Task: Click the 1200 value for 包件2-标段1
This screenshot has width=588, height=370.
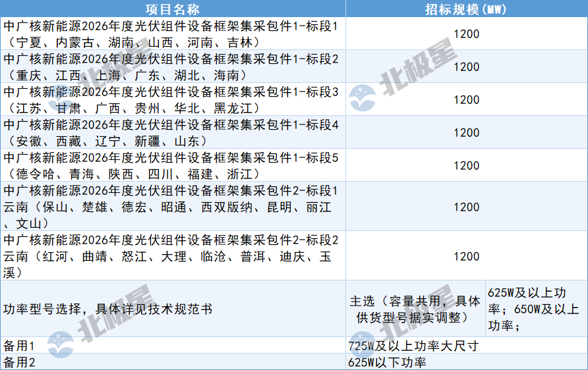Action: click(x=466, y=207)
